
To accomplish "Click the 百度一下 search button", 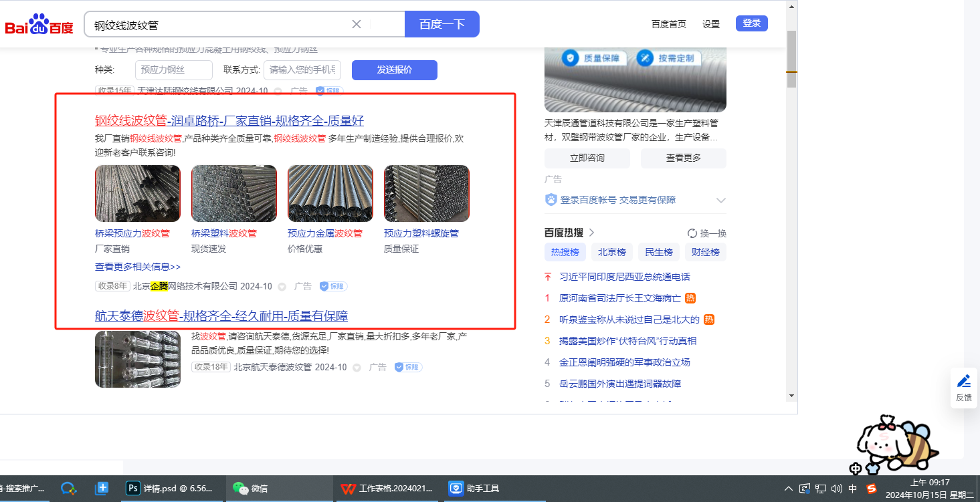I will [442, 24].
